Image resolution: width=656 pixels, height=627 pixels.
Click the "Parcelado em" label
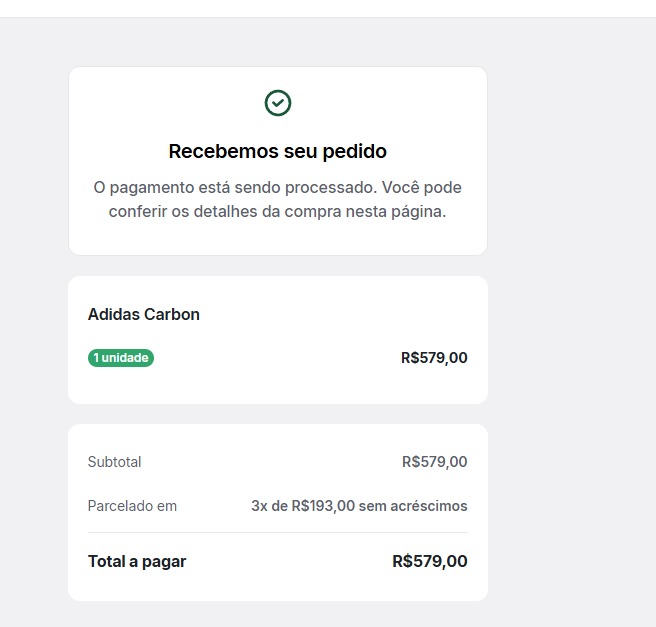[132, 506]
